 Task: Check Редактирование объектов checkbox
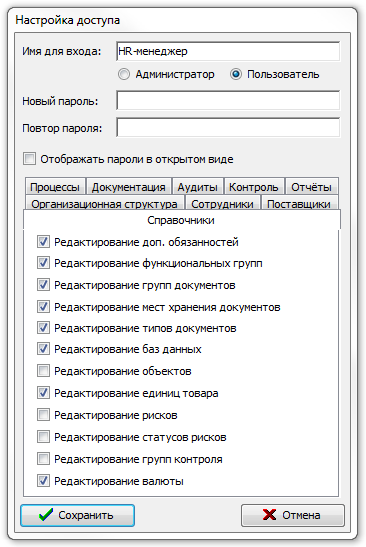[x=43, y=371]
